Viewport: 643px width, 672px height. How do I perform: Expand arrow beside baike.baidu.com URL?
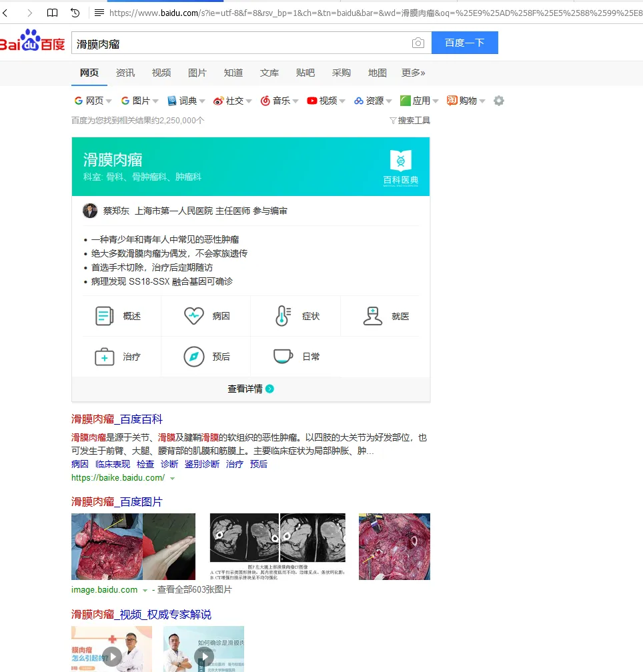(x=172, y=478)
